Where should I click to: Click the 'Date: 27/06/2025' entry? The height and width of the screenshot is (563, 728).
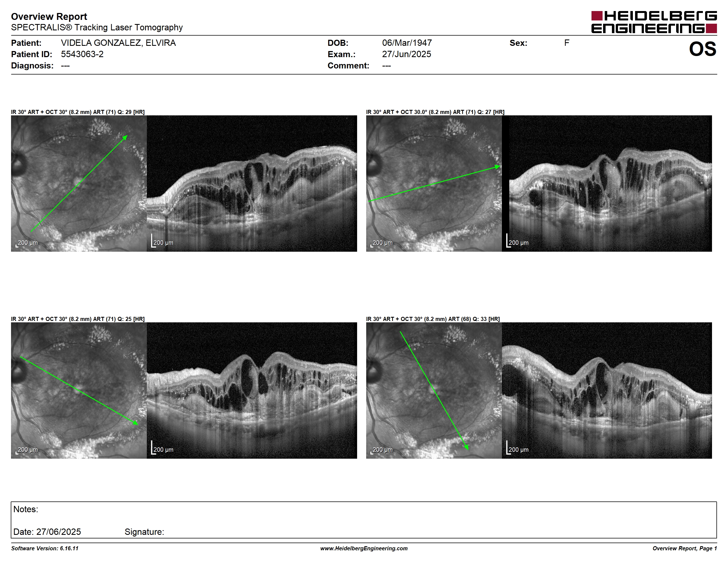coord(47,532)
